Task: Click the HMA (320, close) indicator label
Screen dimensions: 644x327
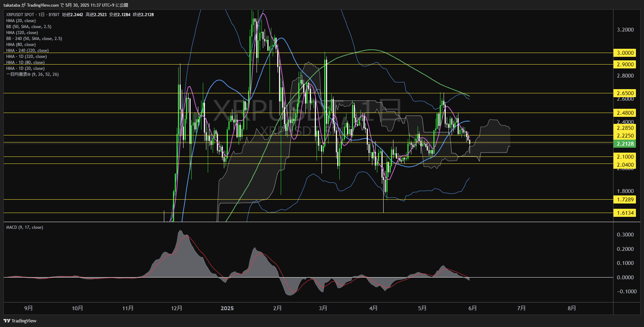Action: pyautogui.click(x=22, y=33)
